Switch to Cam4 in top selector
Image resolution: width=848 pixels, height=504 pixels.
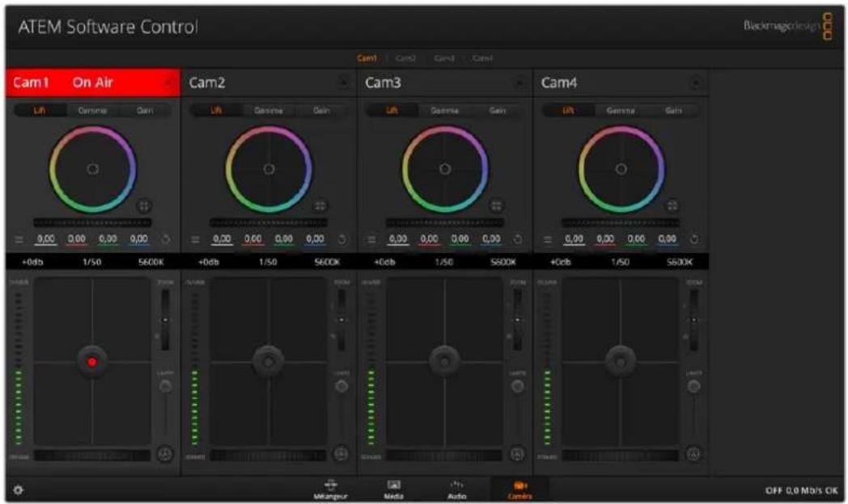coord(482,58)
